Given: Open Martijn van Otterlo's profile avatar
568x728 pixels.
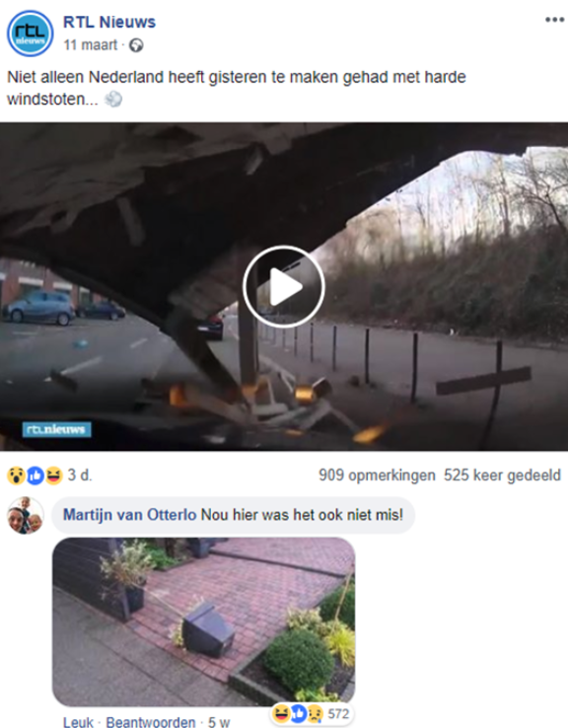Looking at the screenshot, I should pyautogui.click(x=26, y=515).
